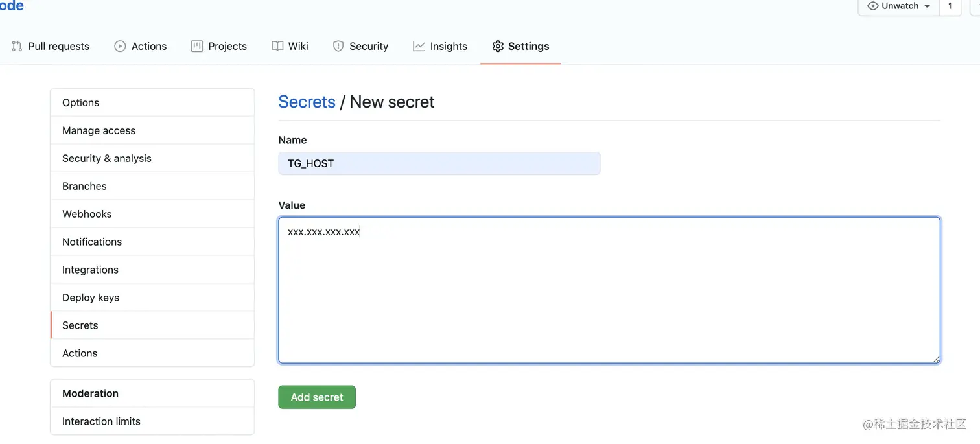Click the Security shield icon
The height and width of the screenshot is (444, 980).
338,46
